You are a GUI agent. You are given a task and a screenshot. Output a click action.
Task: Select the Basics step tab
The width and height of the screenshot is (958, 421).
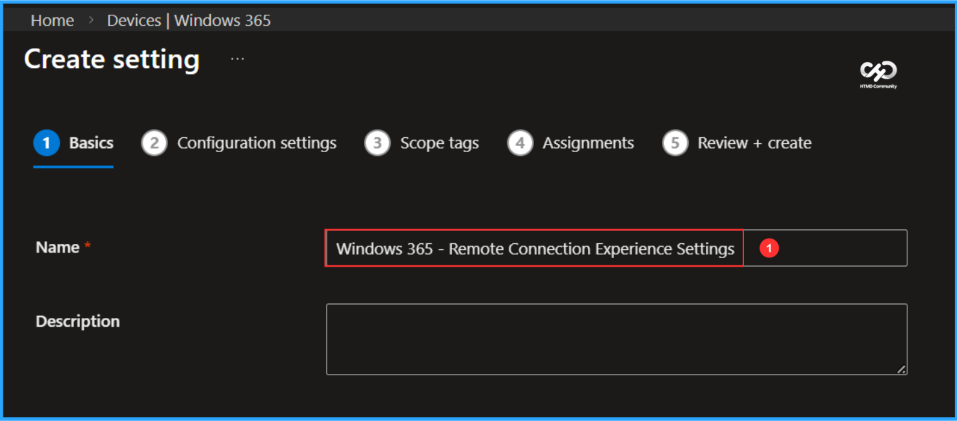[74, 143]
